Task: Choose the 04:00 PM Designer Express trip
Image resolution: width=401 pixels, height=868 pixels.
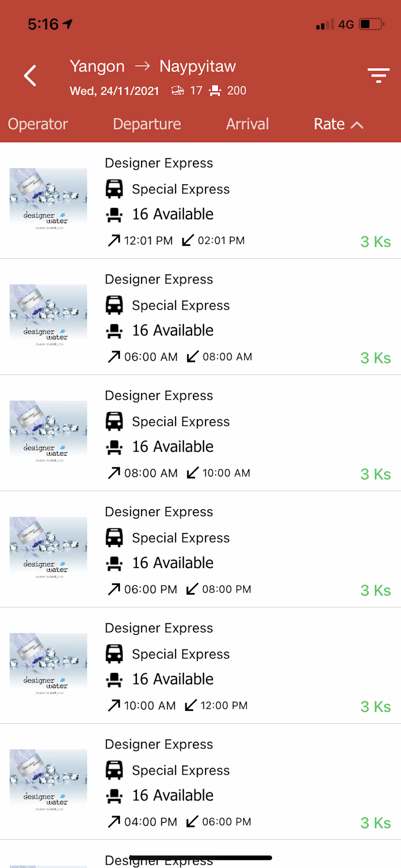Action: click(x=200, y=781)
